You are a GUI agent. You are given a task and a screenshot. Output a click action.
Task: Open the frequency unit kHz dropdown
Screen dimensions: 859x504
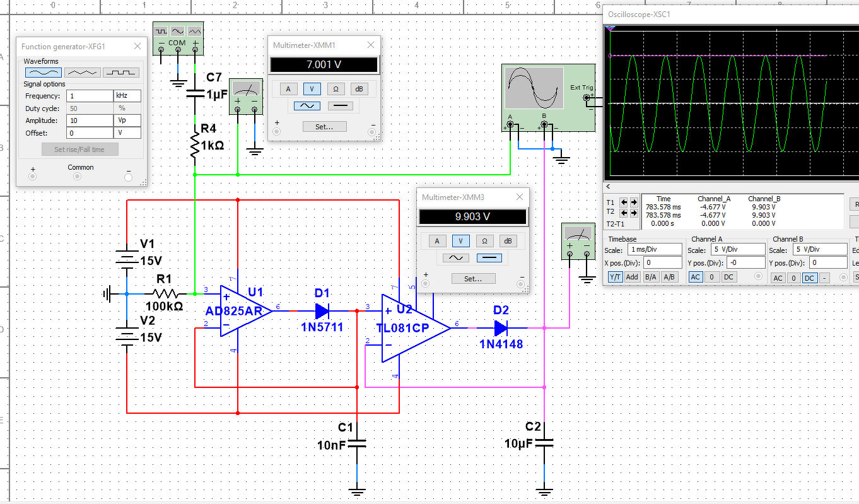[127, 96]
